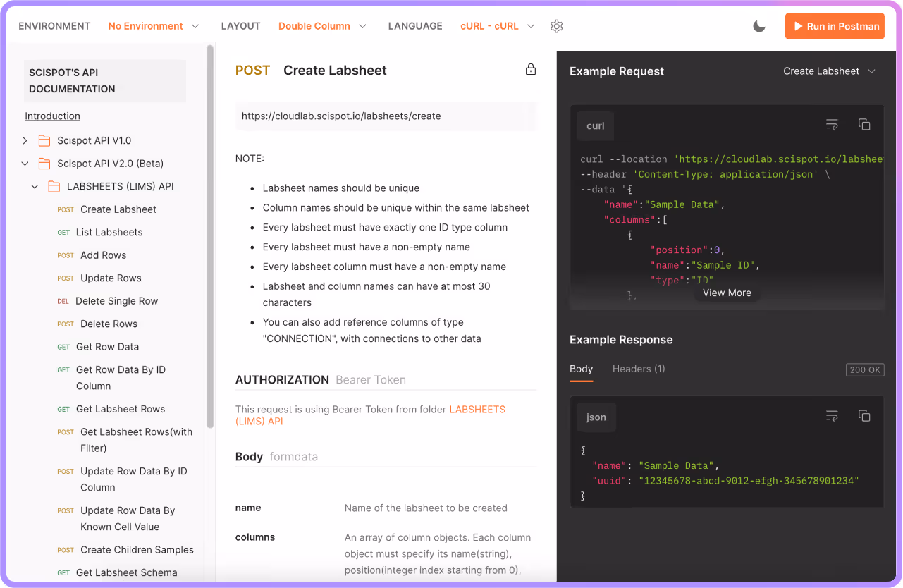Click the lock icon beside Create Labsheet heading

coord(531,69)
